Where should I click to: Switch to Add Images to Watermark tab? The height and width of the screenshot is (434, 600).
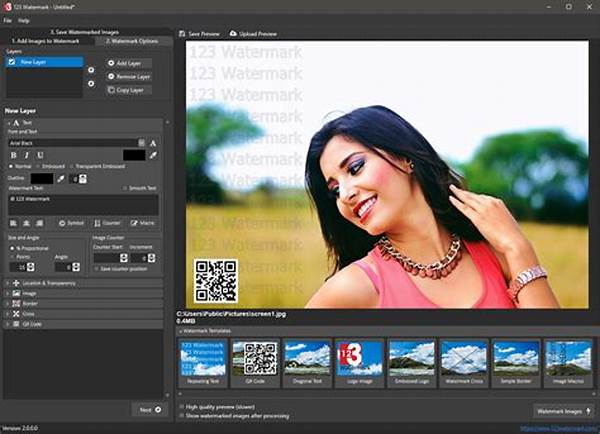[44, 40]
